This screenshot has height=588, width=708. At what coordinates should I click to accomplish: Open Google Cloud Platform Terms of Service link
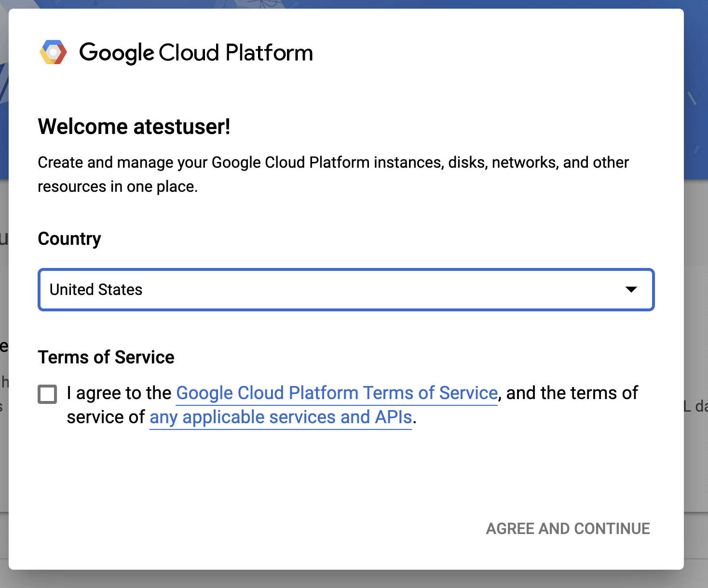[x=337, y=393]
